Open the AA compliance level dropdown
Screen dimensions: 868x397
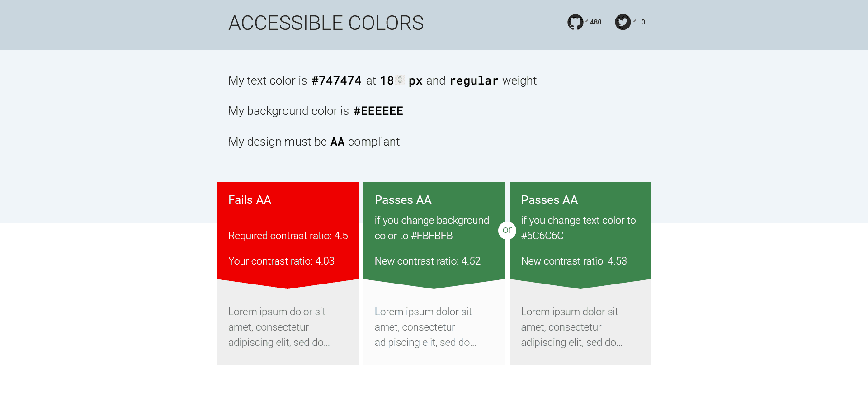337,142
